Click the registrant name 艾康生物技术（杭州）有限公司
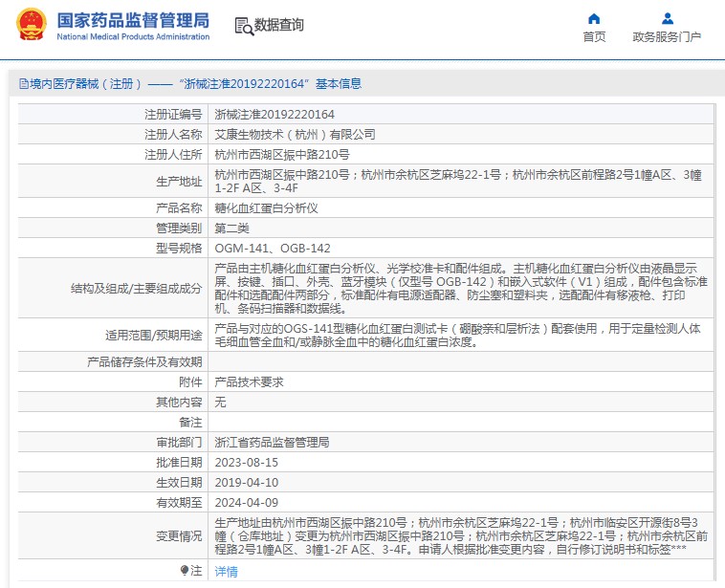725x588 pixels. coord(295,134)
